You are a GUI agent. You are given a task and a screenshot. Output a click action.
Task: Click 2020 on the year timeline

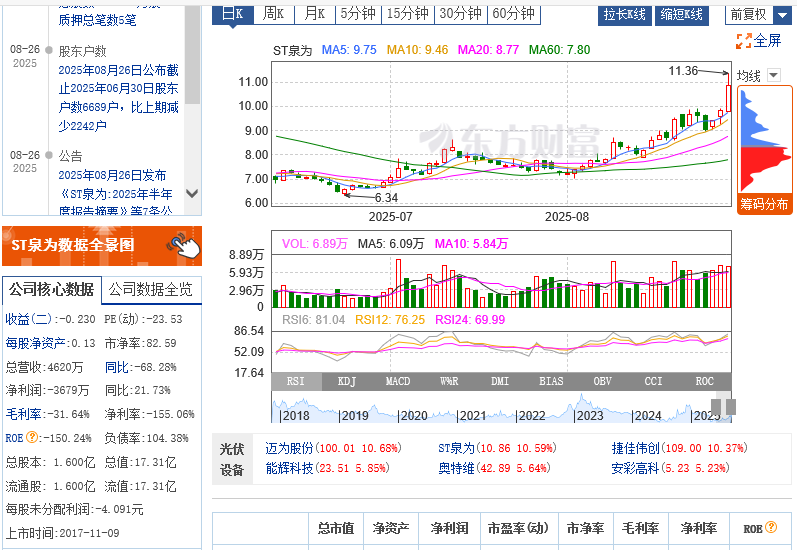pyautogui.click(x=413, y=416)
